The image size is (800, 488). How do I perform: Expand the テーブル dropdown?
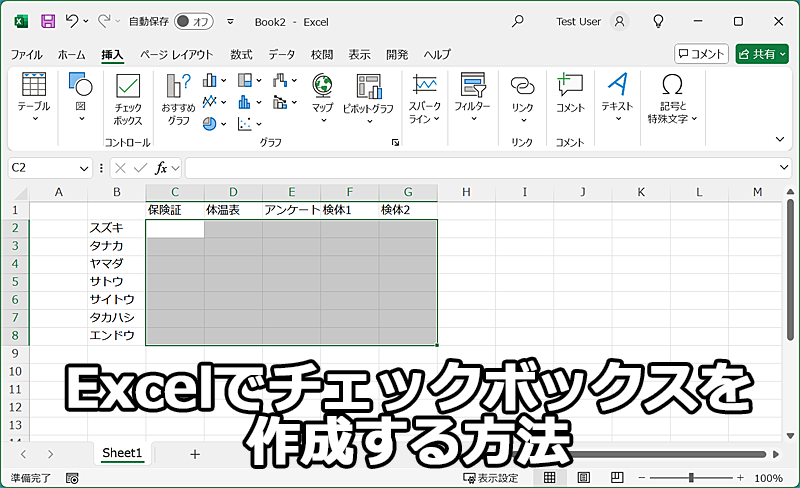[x=34, y=119]
